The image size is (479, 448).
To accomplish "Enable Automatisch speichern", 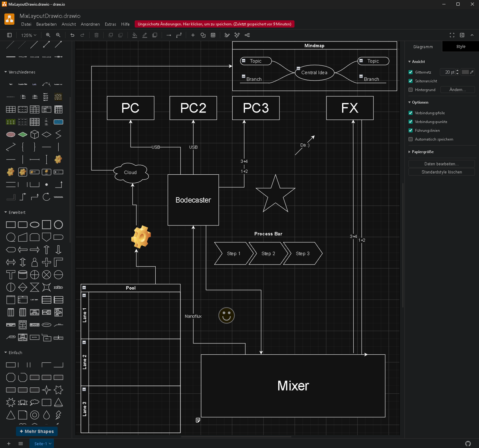I will tap(410, 139).
